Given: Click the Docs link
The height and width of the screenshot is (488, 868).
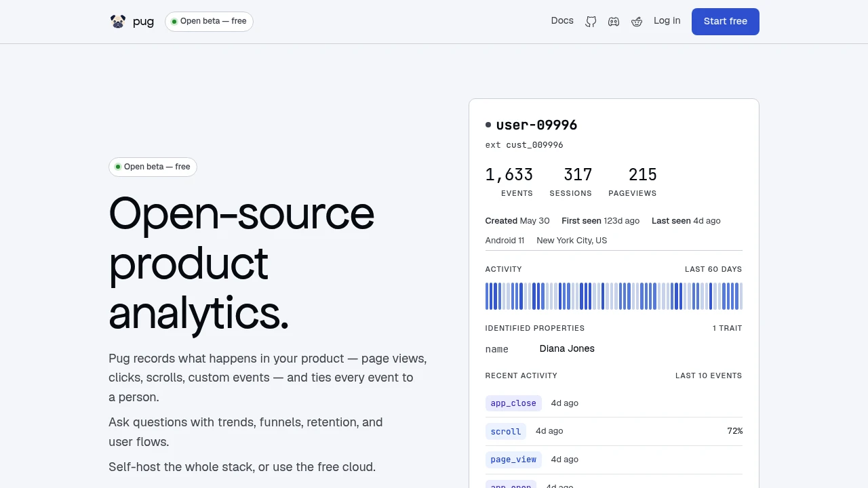Looking at the screenshot, I should click(x=562, y=21).
